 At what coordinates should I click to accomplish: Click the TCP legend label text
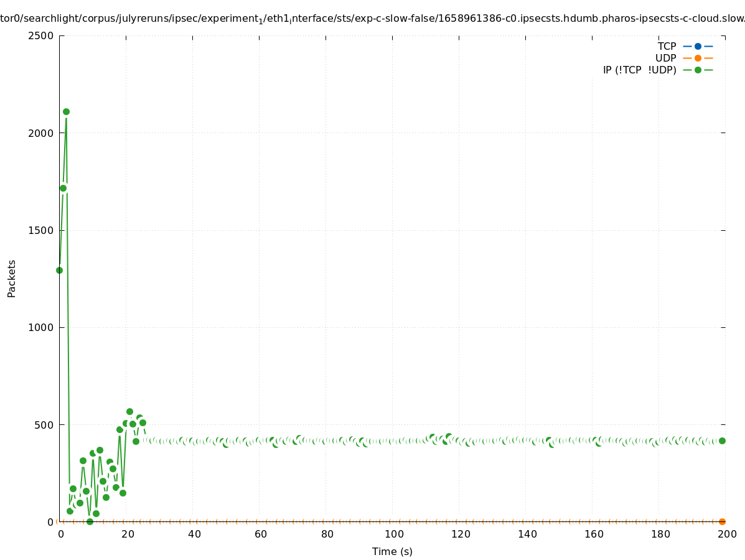point(667,46)
